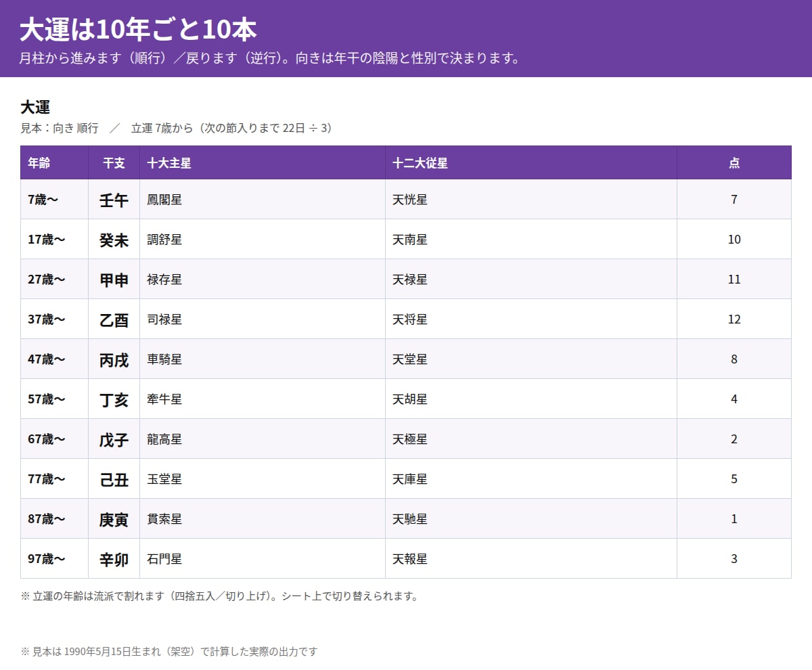Select the 龍高星 cell

pyautogui.click(x=263, y=439)
